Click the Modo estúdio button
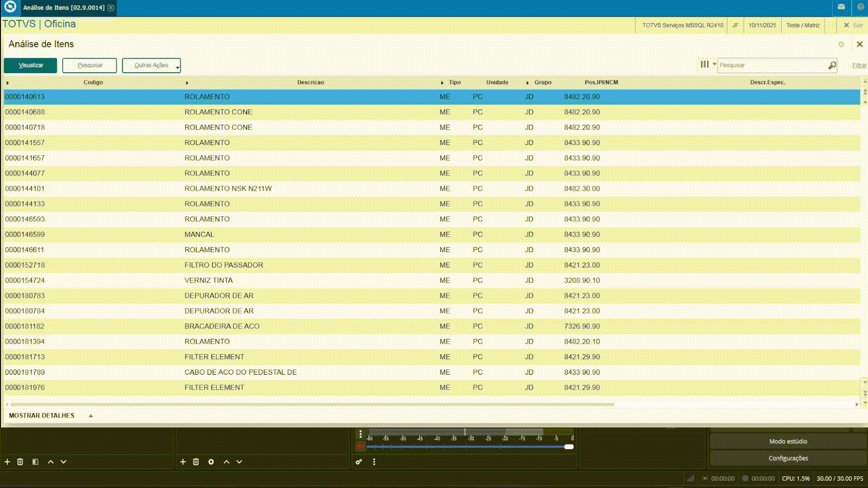The width and height of the screenshot is (868, 488). 788,441
